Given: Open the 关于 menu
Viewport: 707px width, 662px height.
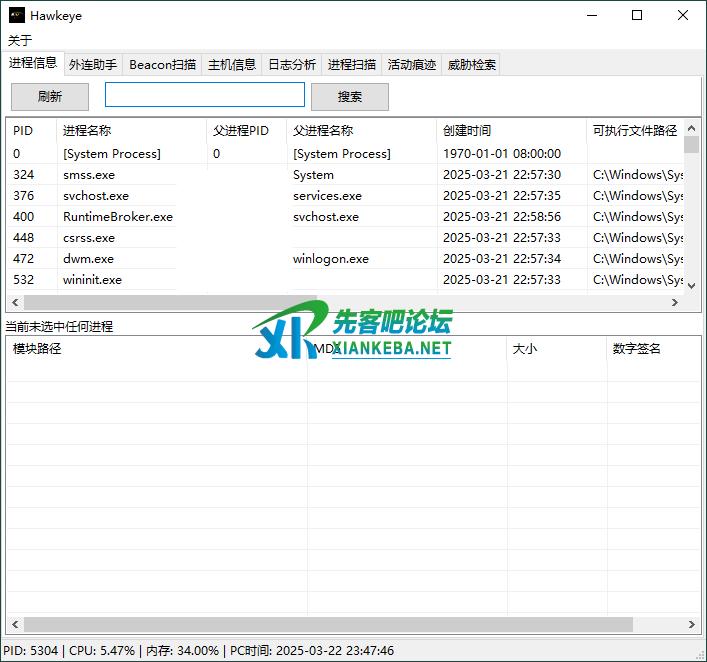Looking at the screenshot, I should (x=20, y=40).
